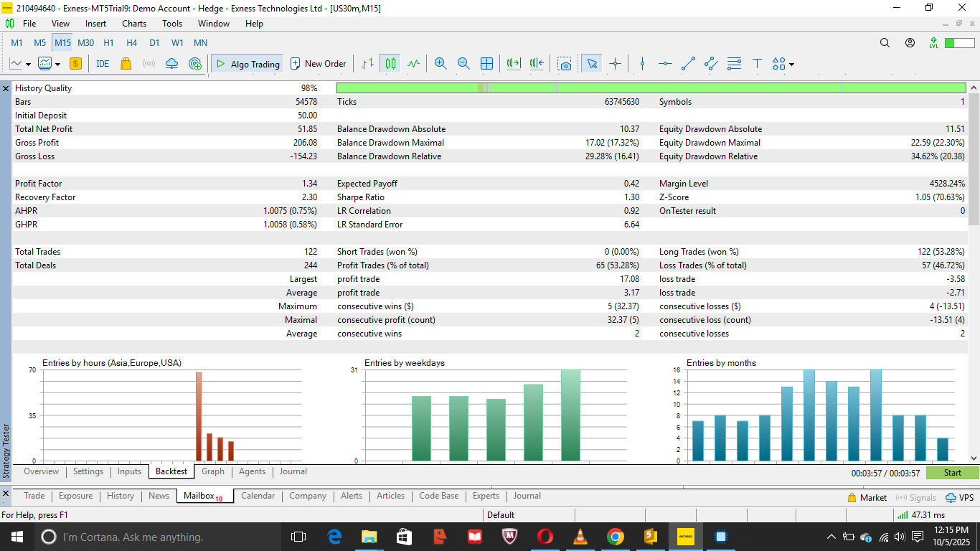The width and height of the screenshot is (980, 551).
Task: Select the text label drawing tool
Action: 757,63
